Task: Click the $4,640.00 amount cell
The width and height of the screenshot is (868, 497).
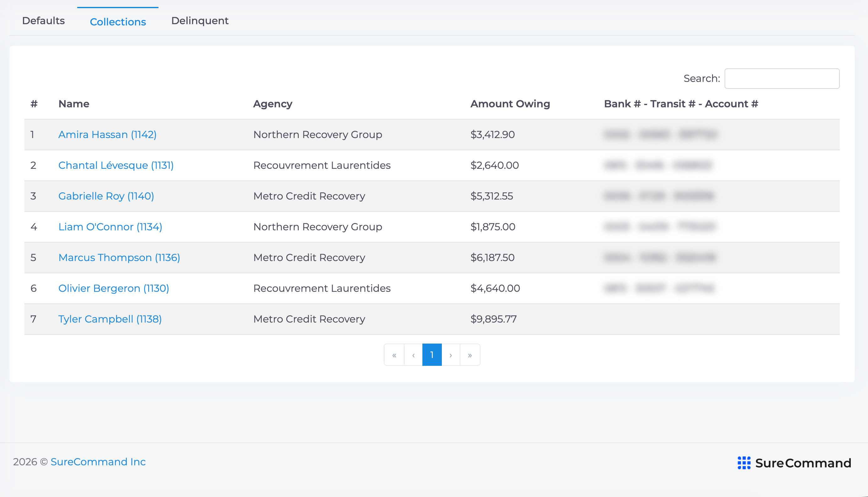Action: (495, 288)
